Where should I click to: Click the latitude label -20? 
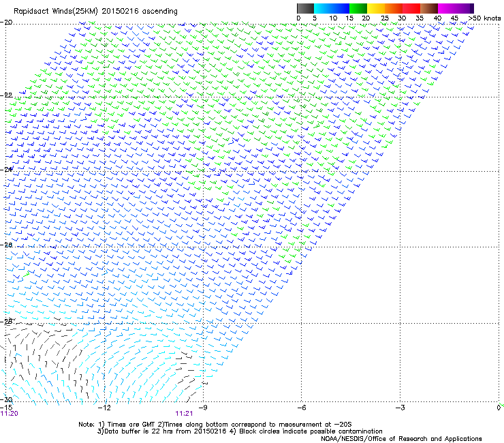[x=6, y=22]
